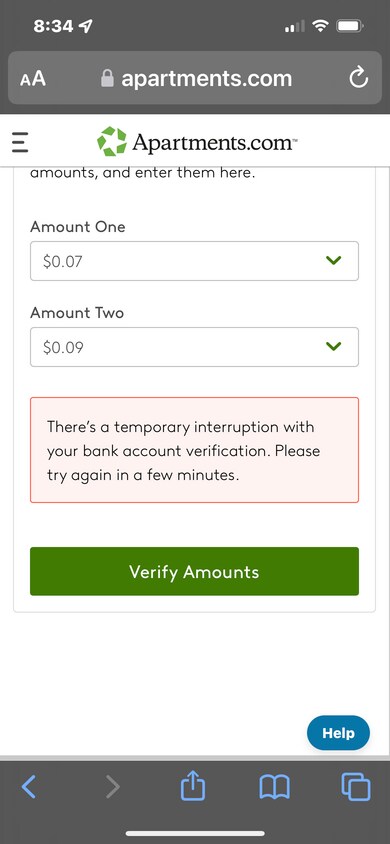Click the Verify Amounts button

(194, 571)
